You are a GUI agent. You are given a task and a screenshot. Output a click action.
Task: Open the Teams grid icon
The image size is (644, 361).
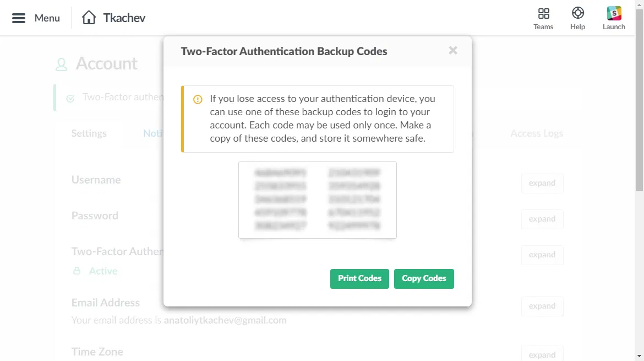tap(543, 14)
